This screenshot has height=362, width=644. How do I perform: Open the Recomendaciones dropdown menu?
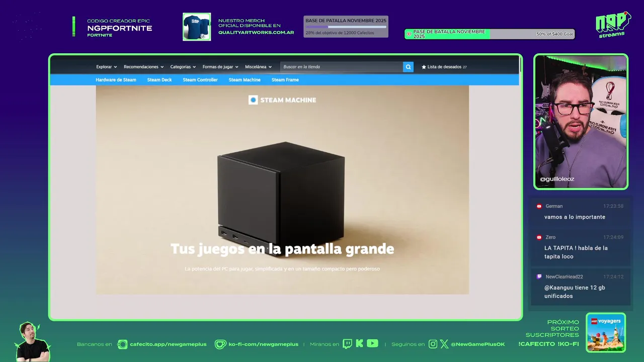(x=143, y=67)
